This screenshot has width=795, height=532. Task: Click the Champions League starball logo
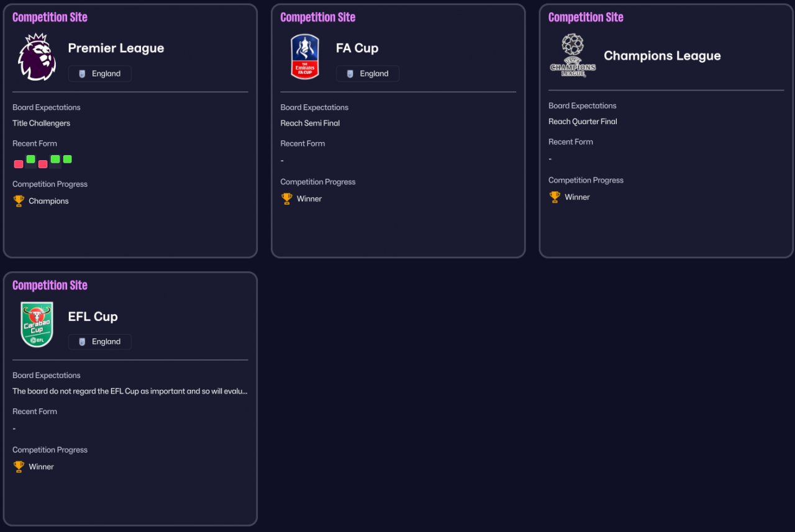click(x=573, y=55)
